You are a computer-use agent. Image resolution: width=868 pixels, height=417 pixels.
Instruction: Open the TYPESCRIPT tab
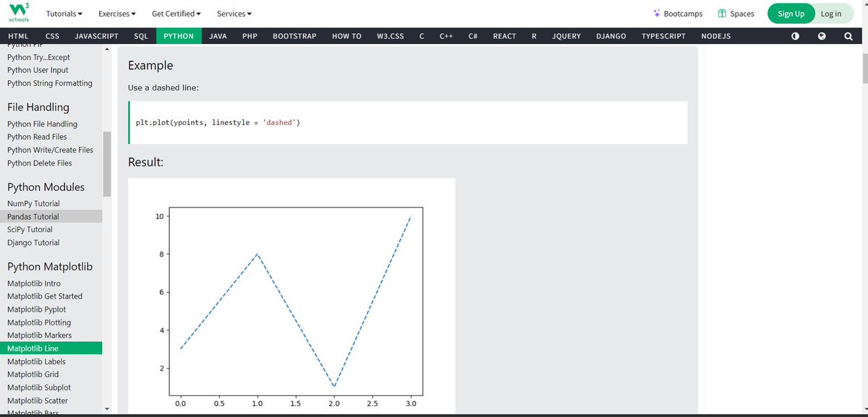pos(663,36)
